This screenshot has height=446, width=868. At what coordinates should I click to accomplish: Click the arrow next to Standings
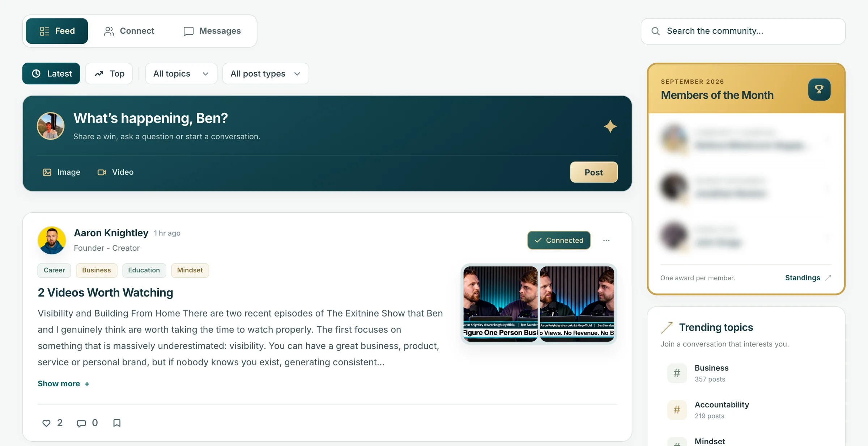coord(828,278)
